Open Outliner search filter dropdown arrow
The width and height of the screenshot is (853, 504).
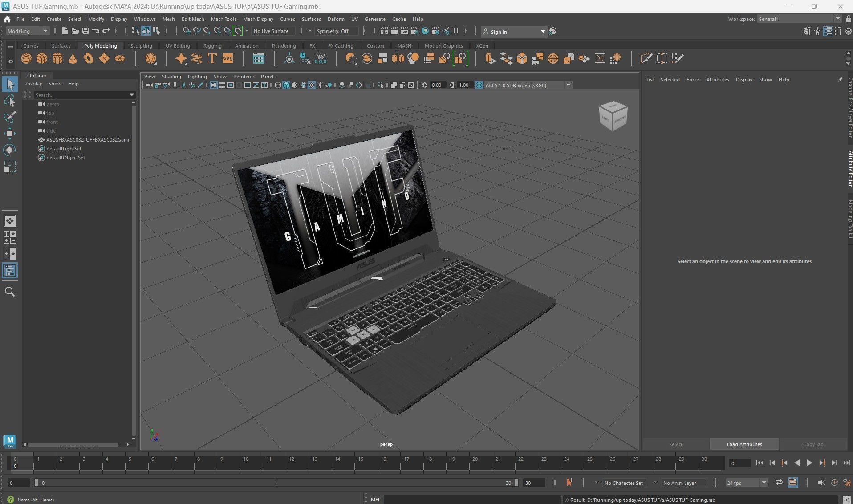[x=132, y=95]
